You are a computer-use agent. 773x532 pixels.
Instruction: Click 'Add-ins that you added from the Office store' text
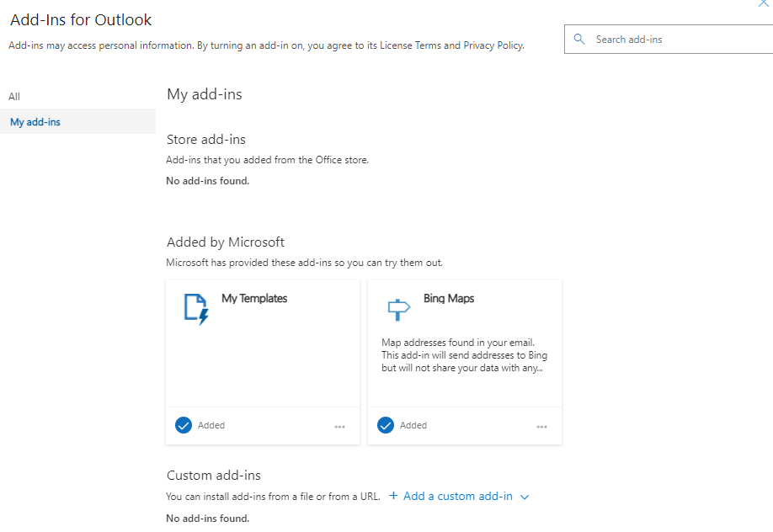pos(267,160)
